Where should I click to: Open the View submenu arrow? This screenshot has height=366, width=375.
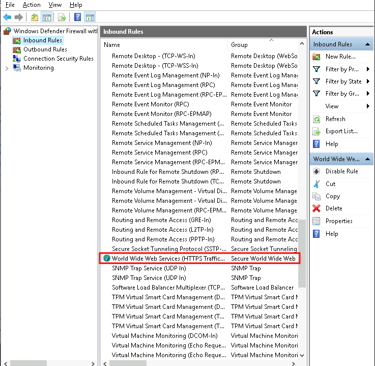point(368,106)
